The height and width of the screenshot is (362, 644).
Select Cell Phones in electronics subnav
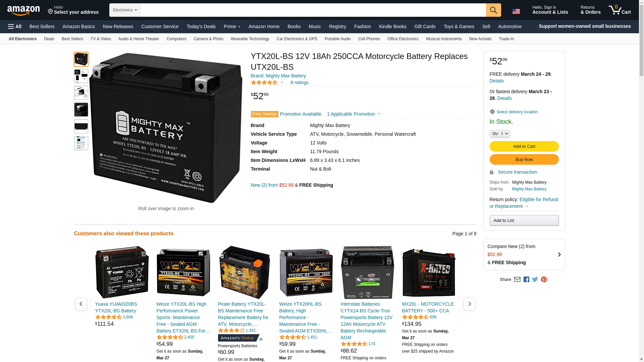[x=369, y=39]
